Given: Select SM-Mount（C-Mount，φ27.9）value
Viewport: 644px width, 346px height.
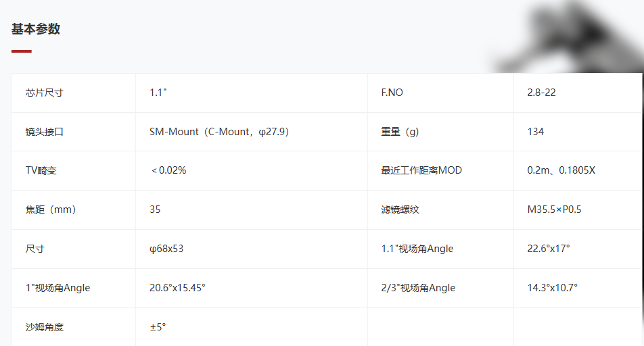Looking at the screenshot, I should [x=219, y=132].
